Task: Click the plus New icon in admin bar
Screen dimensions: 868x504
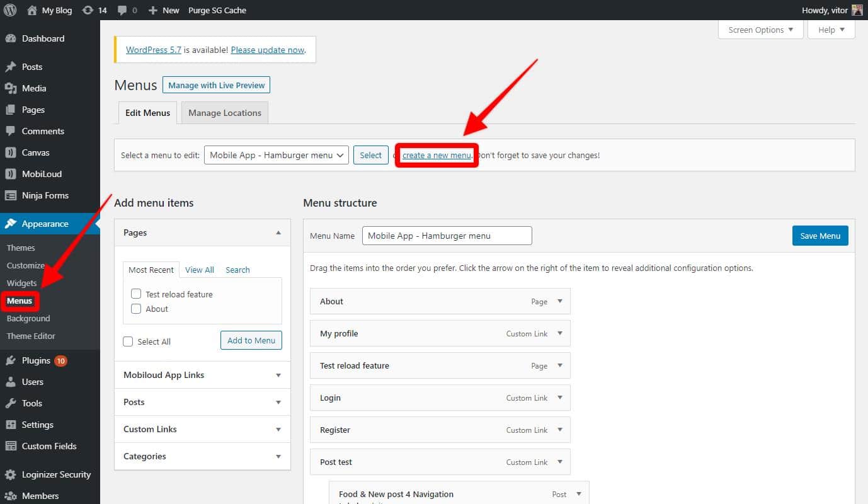Action: pyautogui.click(x=152, y=11)
